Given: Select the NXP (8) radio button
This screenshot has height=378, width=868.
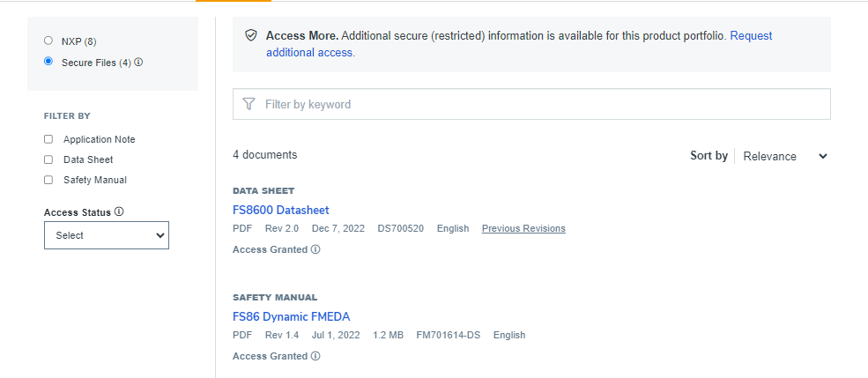Looking at the screenshot, I should tap(48, 41).
